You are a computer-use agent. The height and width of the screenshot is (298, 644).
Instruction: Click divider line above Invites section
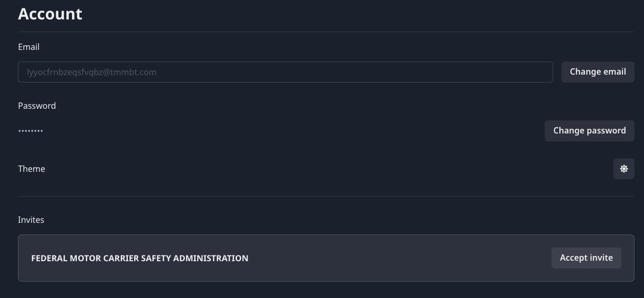point(326,196)
